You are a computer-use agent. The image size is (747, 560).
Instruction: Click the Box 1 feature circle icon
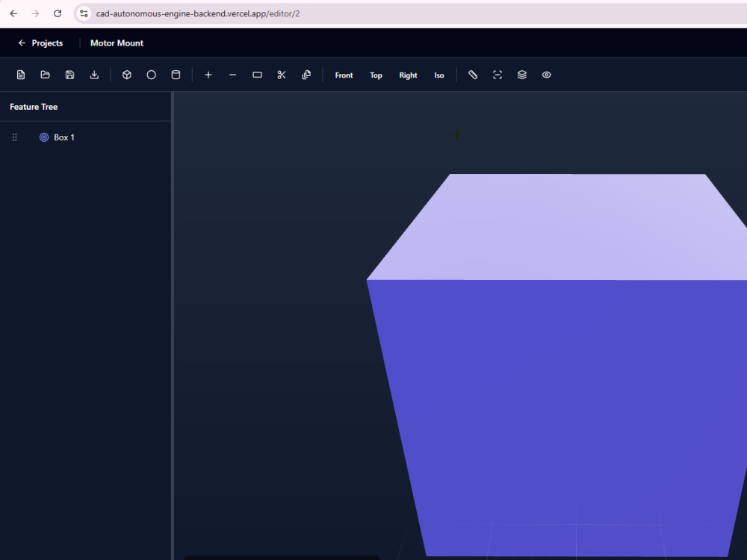(44, 137)
